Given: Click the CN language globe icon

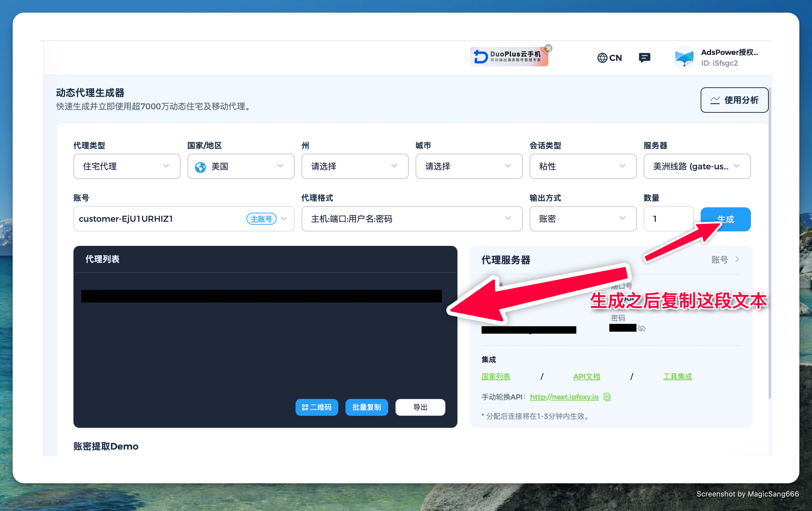Looking at the screenshot, I should 603,58.
